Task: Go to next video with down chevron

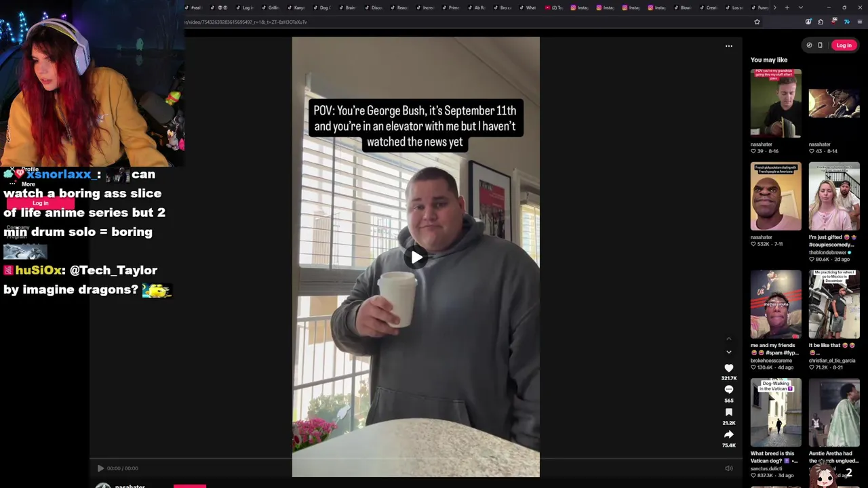Action: pyautogui.click(x=729, y=352)
